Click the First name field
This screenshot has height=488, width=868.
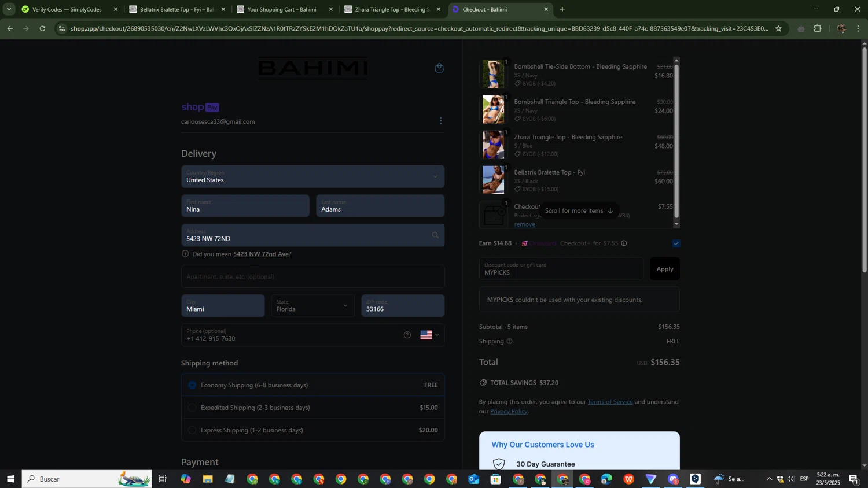click(x=245, y=206)
